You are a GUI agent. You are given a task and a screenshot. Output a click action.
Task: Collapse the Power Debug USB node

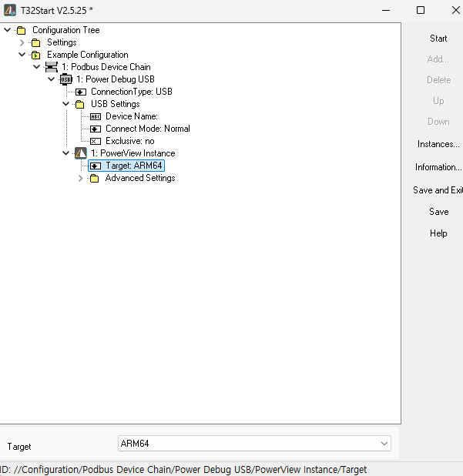pyautogui.click(x=52, y=79)
